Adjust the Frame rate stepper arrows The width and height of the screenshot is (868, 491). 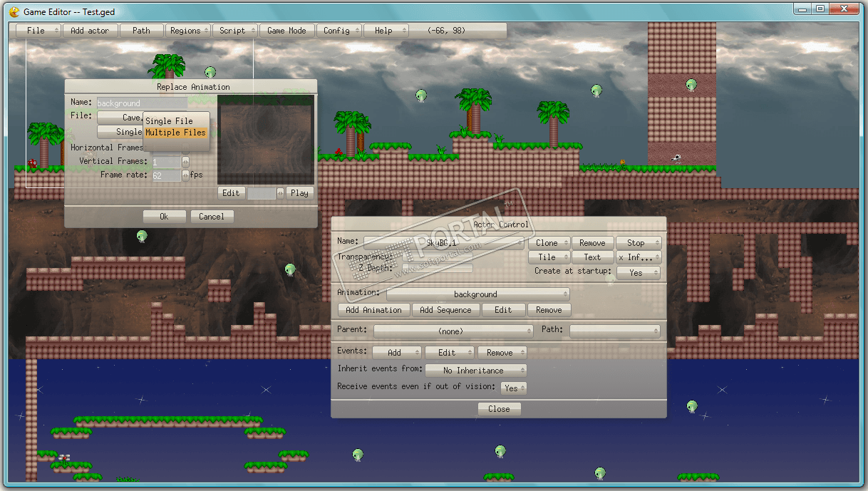pyautogui.click(x=186, y=175)
